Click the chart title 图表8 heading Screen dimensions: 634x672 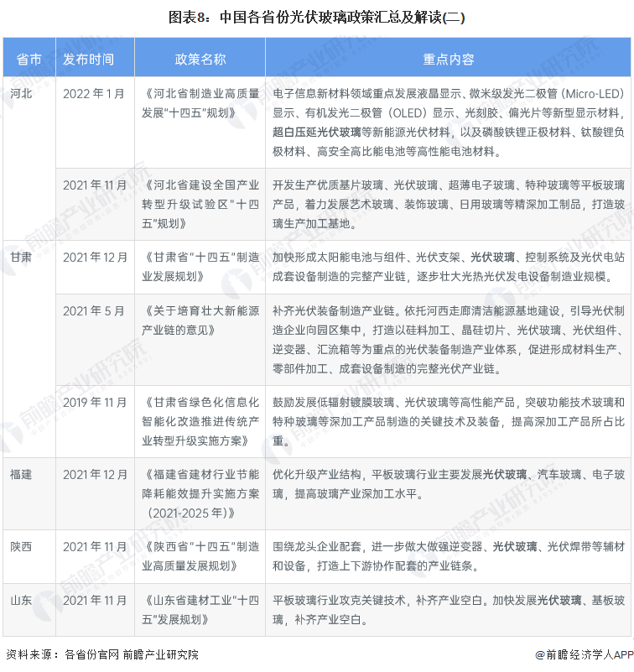click(x=317, y=17)
